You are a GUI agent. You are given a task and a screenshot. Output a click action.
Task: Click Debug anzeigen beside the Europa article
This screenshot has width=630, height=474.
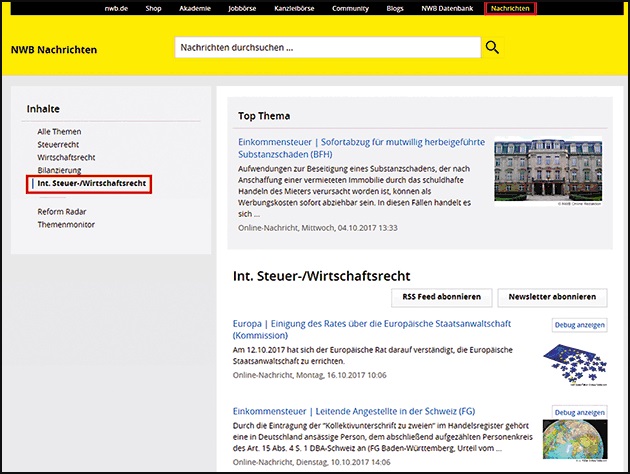click(x=579, y=326)
